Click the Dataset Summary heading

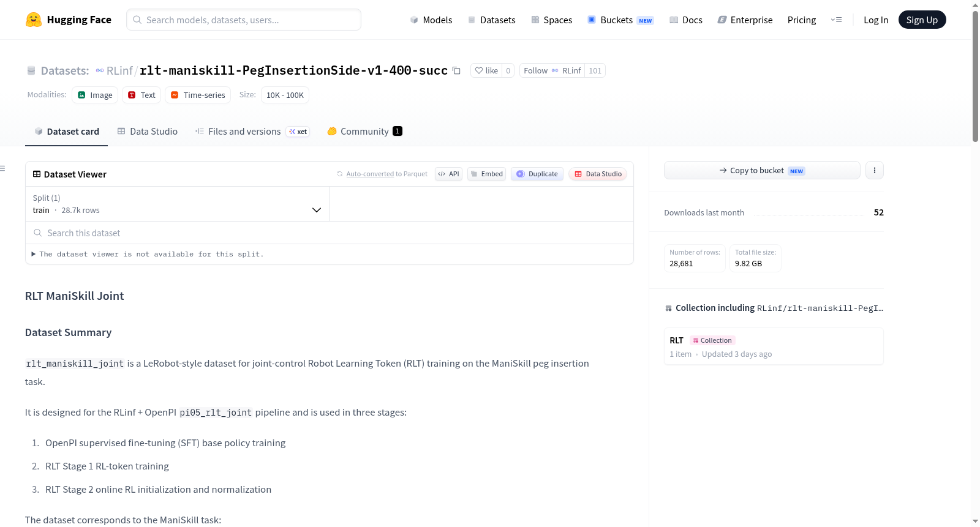coord(68,332)
